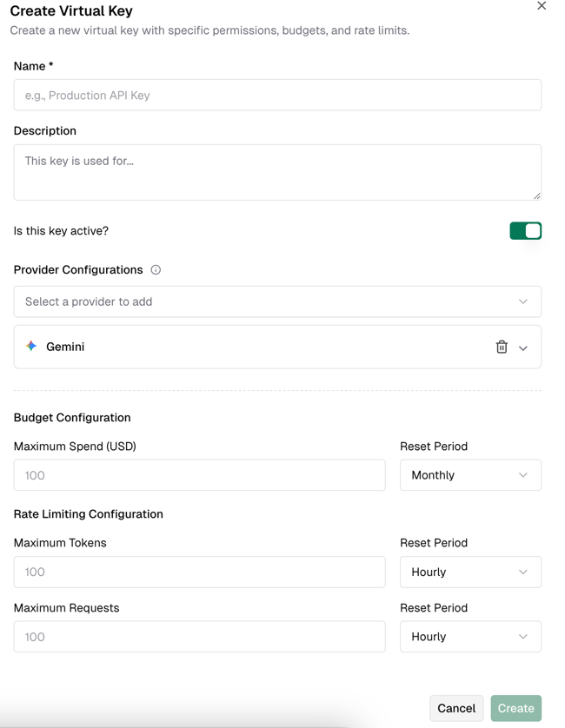
Task: Click the Maximum Tokens input field
Action: (x=199, y=572)
